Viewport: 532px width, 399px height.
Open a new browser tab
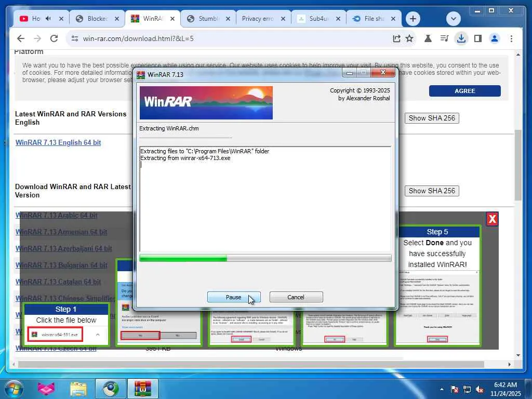click(x=413, y=19)
